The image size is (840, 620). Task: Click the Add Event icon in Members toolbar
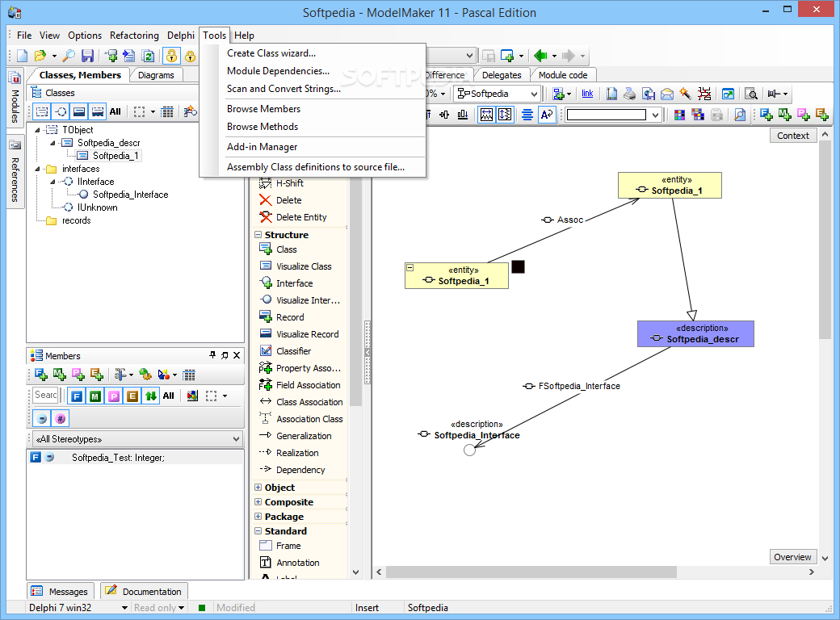tap(97, 375)
